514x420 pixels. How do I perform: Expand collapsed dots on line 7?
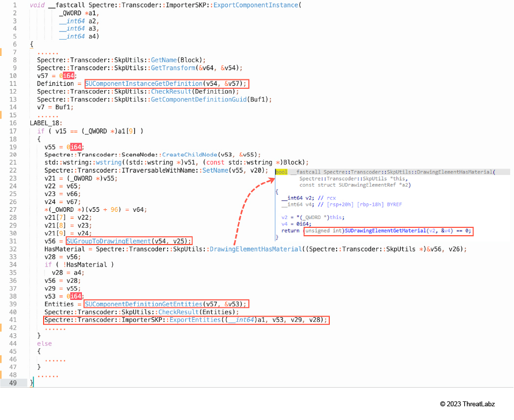48,52
